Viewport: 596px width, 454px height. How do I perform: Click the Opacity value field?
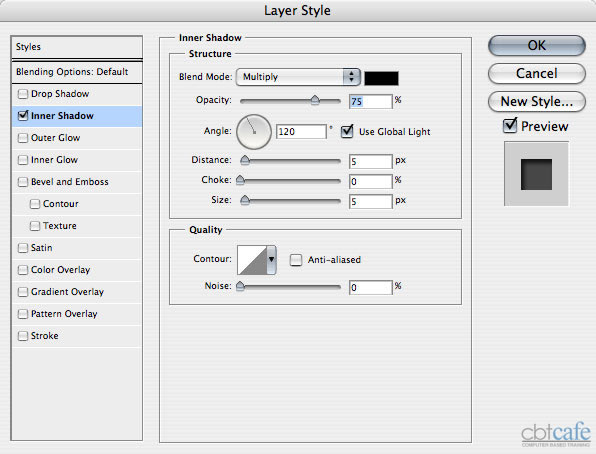[x=371, y=102]
